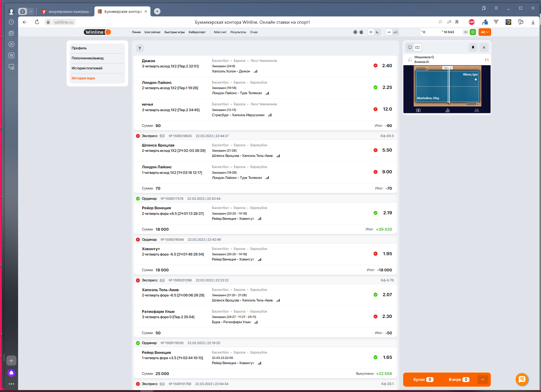Switch to dark theme moon toggle
Image resolution: width=541 pixels, height=392 pixels.
[377, 32]
